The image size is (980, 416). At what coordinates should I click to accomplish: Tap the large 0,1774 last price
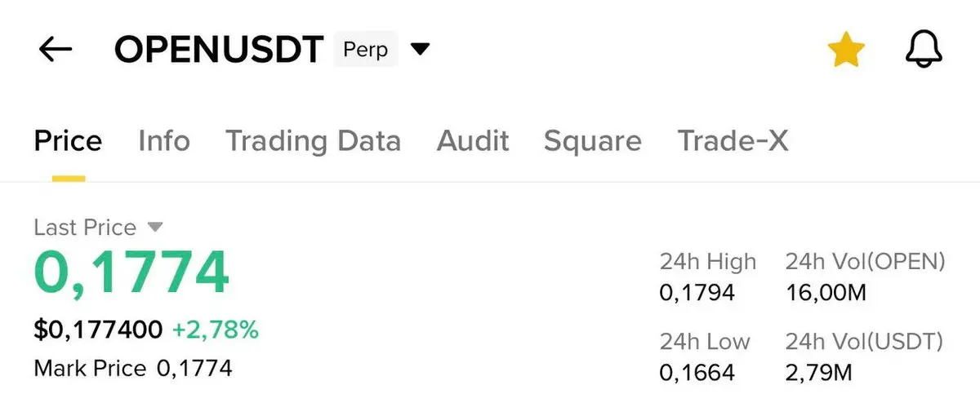pos(131,273)
